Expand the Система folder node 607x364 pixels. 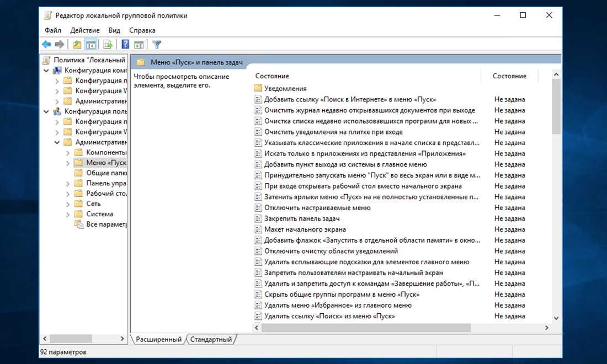(68, 215)
